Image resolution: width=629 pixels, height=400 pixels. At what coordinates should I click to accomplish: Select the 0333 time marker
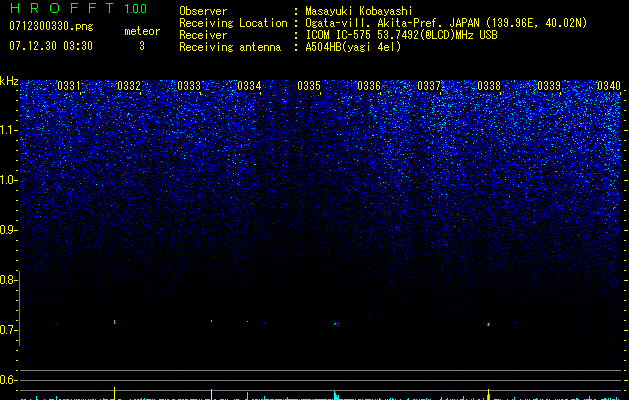[x=189, y=86]
